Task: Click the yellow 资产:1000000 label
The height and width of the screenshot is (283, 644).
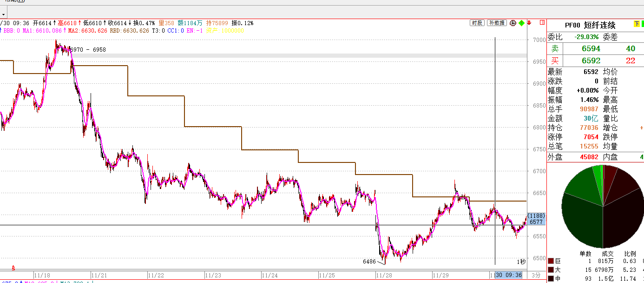Action: pyautogui.click(x=225, y=31)
